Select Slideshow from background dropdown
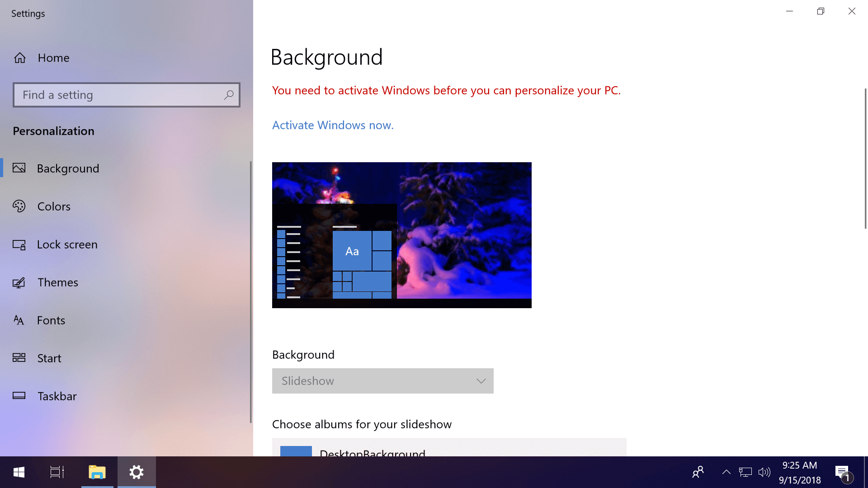The image size is (868, 488). click(x=382, y=381)
